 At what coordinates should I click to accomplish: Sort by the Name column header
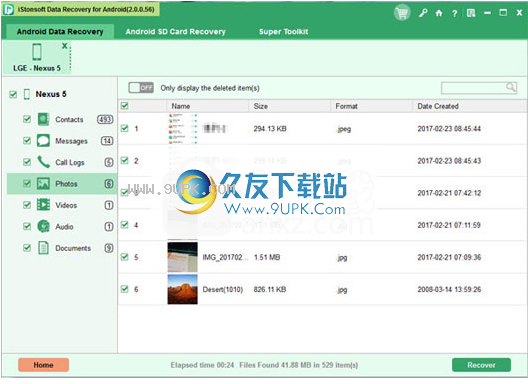click(x=208, y=106)
